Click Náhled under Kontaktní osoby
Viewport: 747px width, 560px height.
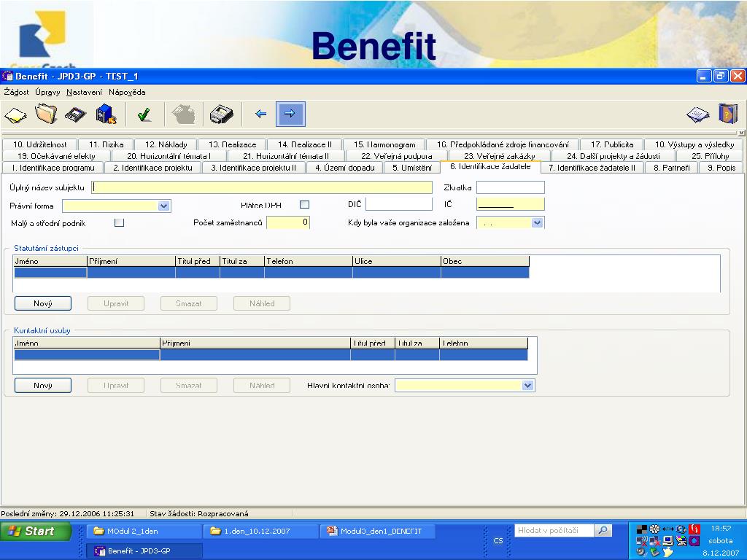coord(262,385)
